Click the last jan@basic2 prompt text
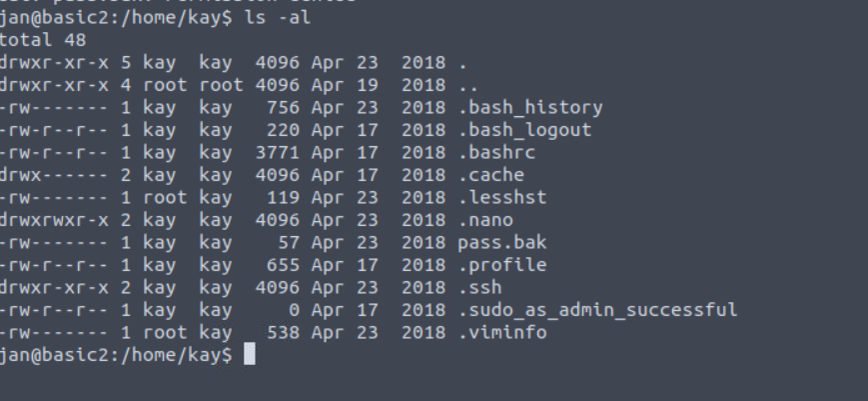Viewport: 868px width, 401px height. point(116,355)
